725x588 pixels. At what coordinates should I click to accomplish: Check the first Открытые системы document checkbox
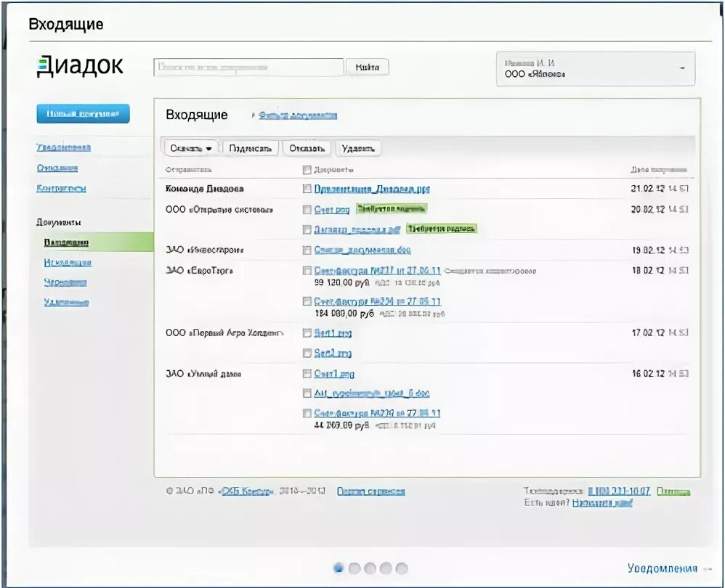coord(307,210)
